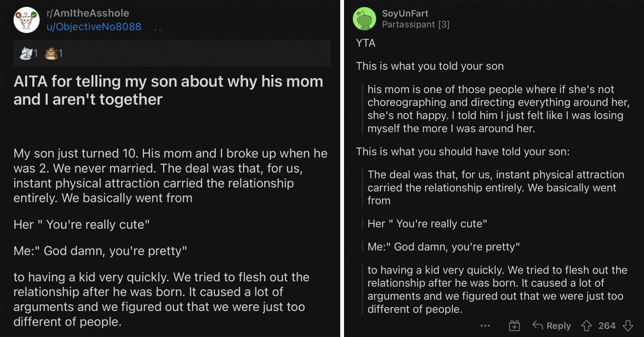The image size is (644, 337).
Task: Open the ellipsis more-options icon on the comment
Action: 485,326
